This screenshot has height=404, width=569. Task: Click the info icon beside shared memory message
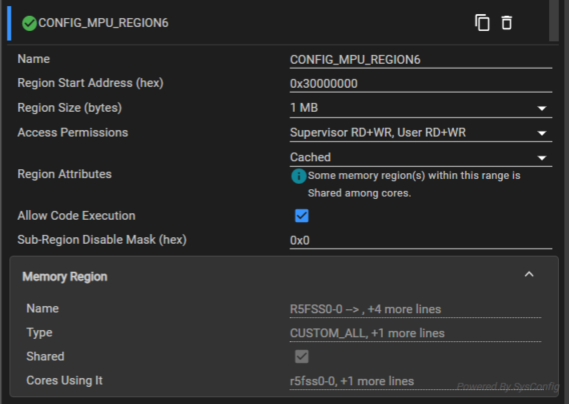pyautogui.click(x=298, y=176)
